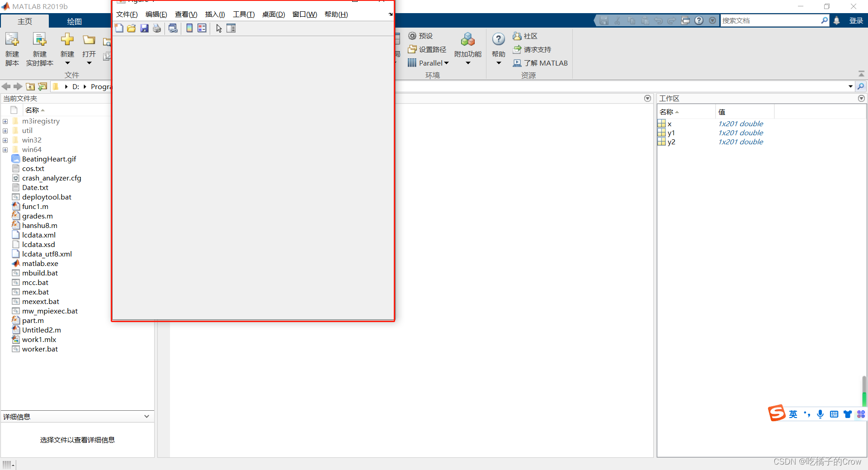Select hanshu8.m file
Viewport: 868px width, 470px height.
click(x=40, y=226)
